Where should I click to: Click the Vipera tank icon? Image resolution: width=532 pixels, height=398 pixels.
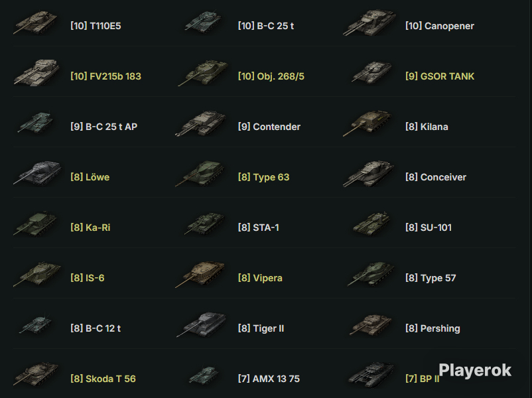[200, 274]
